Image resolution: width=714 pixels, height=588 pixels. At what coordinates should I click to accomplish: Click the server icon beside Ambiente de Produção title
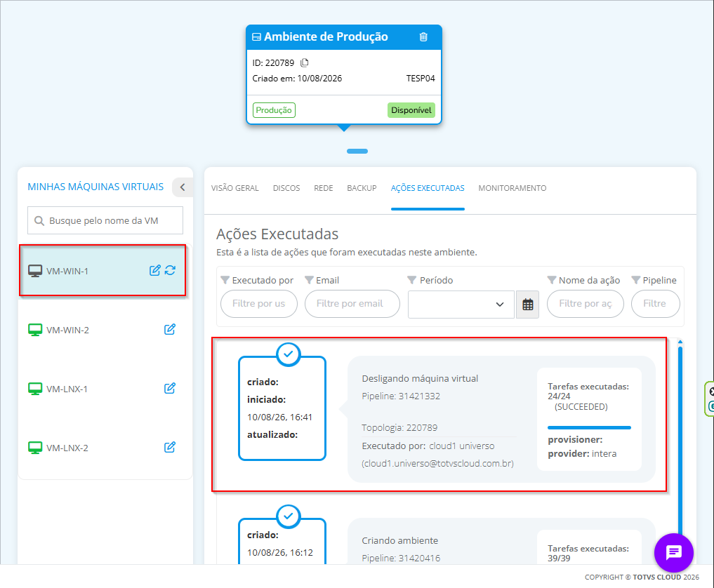click(x=257, y=37)
